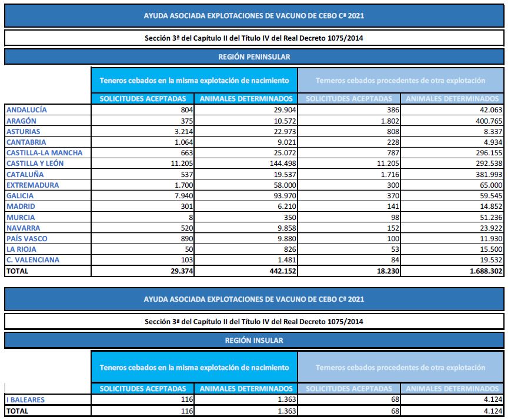Click the "REGIÓN INSULAR" section heading
The width and height of the screenshot is (511, 420).
click(x=254, y=341)
